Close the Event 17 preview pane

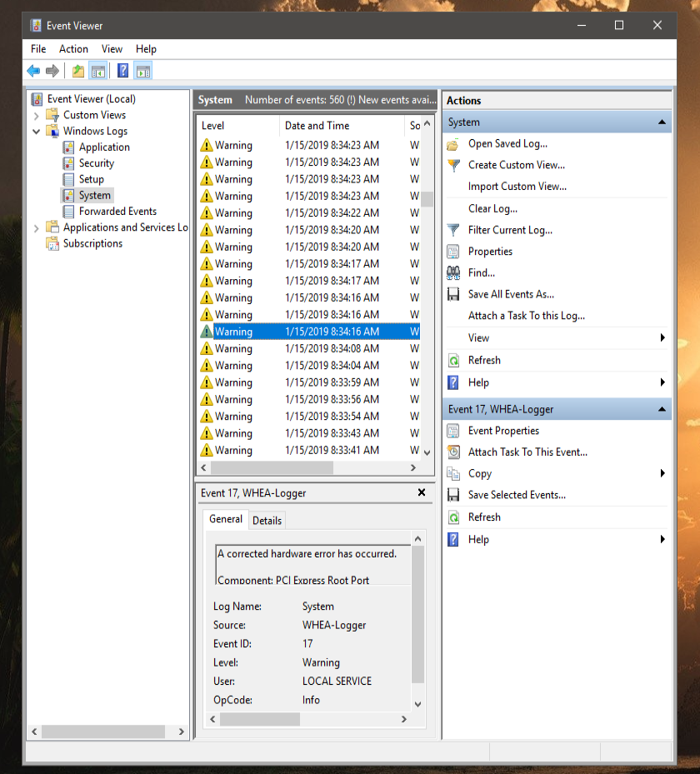click(422, 492)
